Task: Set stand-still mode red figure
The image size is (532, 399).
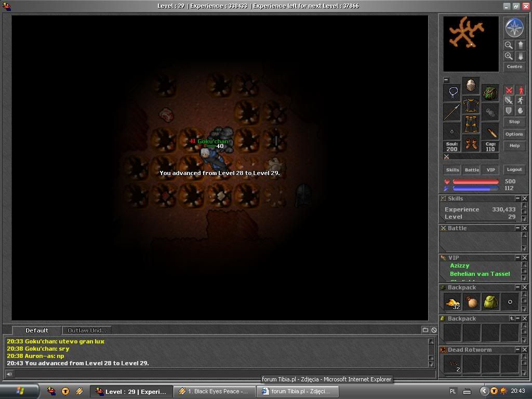Action: pyautogui.click(x=521, y=90)
